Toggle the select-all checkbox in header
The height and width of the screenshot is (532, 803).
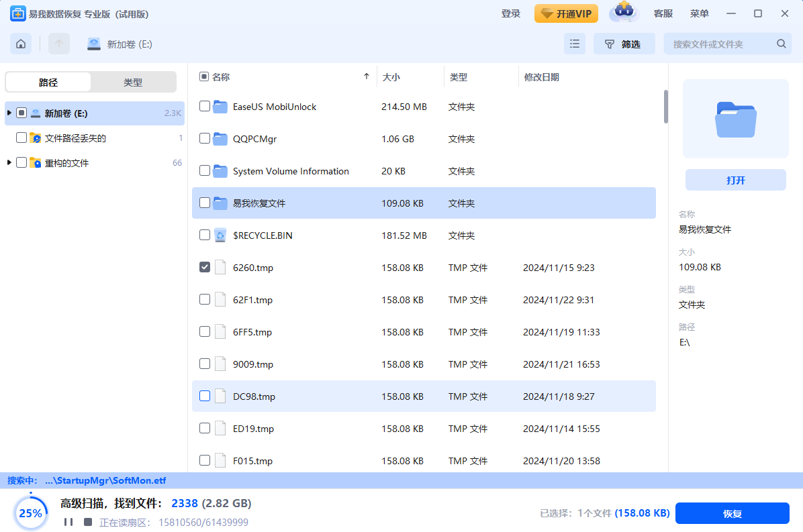tap(204, 76)
